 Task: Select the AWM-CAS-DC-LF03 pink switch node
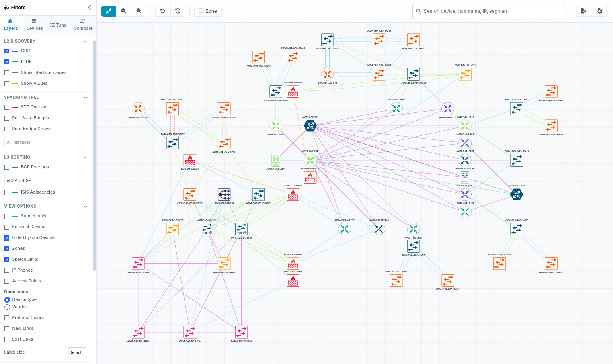coord(138,263)
